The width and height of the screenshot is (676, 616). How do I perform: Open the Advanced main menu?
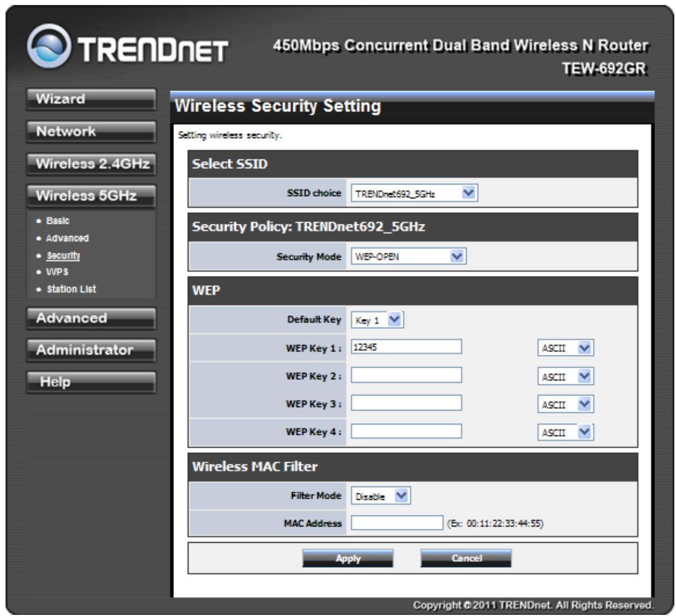(91, 318)
